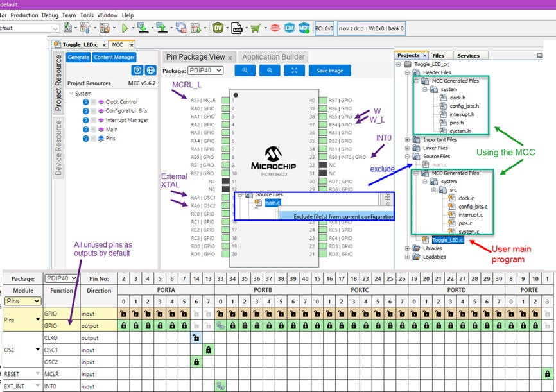Viewport: 556px width, 392px height.
Task: Open MCC via the blue MCC toolbar icon
Action: pyautogui.click(x=304, y=28)
